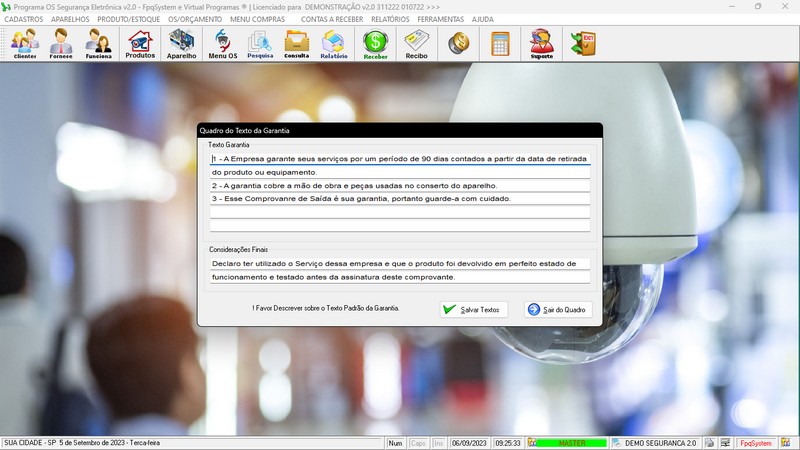
Task: Click the 06/09/2023 date in status bar
Action: pyautogui.click(x=469, y=443)
